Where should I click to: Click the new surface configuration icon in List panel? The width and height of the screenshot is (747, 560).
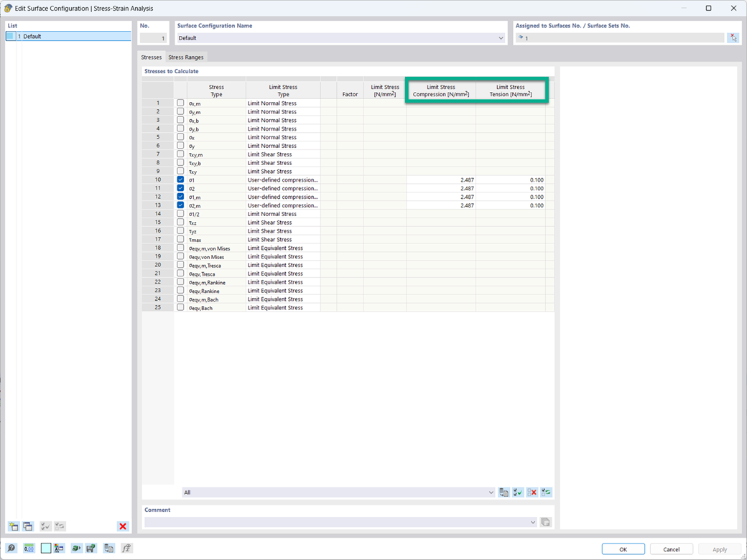point(14,526)
